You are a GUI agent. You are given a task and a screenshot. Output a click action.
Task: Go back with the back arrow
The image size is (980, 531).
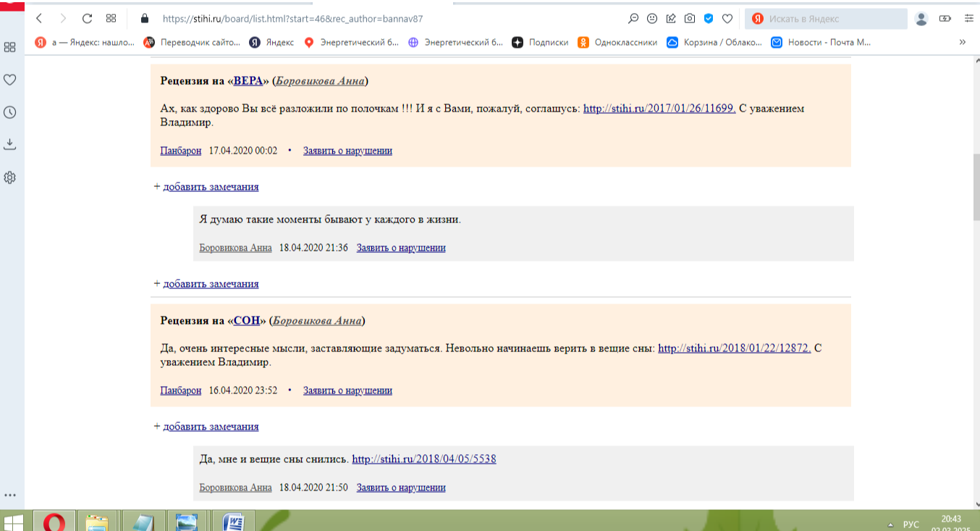pos(39,18)
